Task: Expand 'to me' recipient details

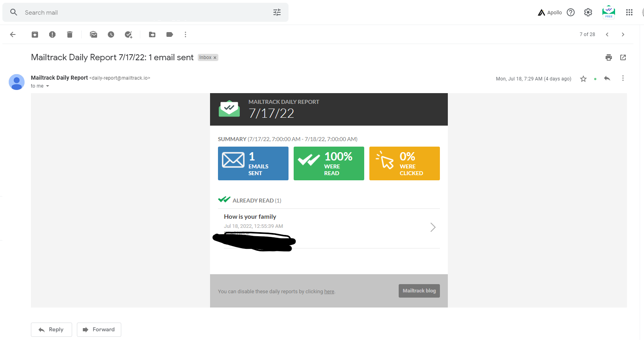Action: click(48, 86)
